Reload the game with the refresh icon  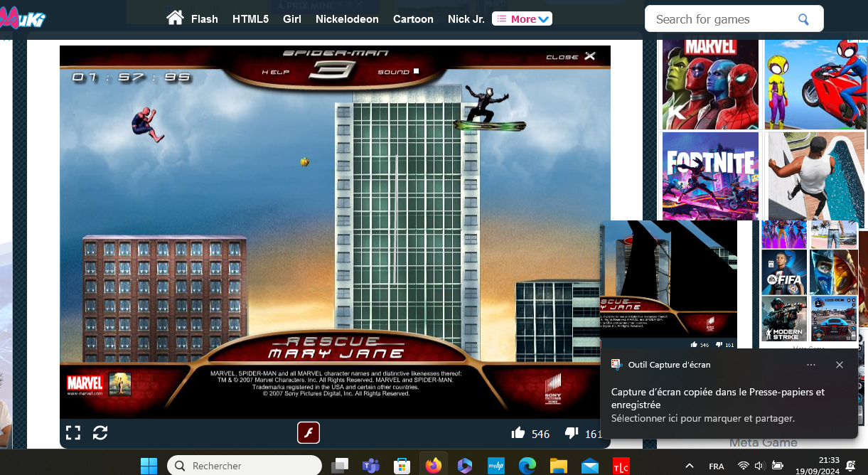[100, 432]
